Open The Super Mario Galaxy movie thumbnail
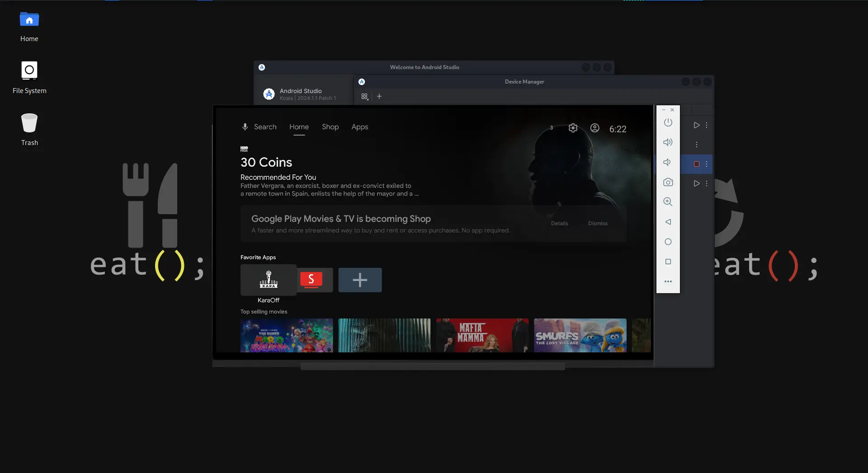868x473 pixels. 287,335
